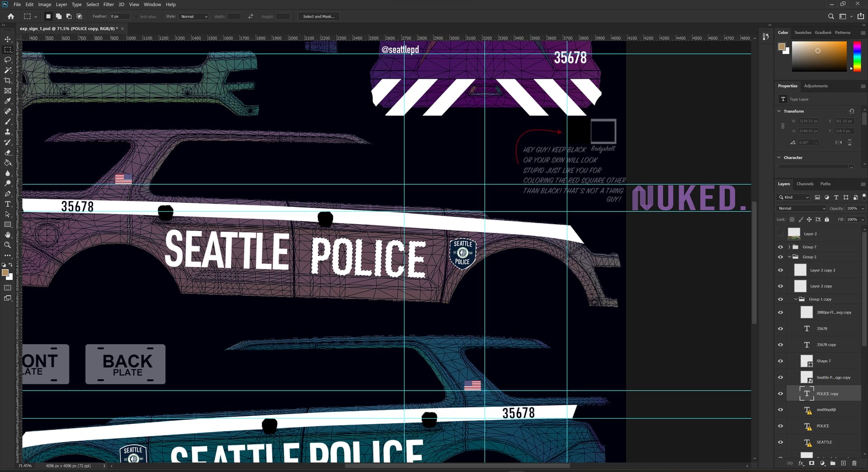Viewport: 868px width, 472px height.
Task: Hide the Group 2 layer
Action: pyautogui.click(x=780, y=257)
